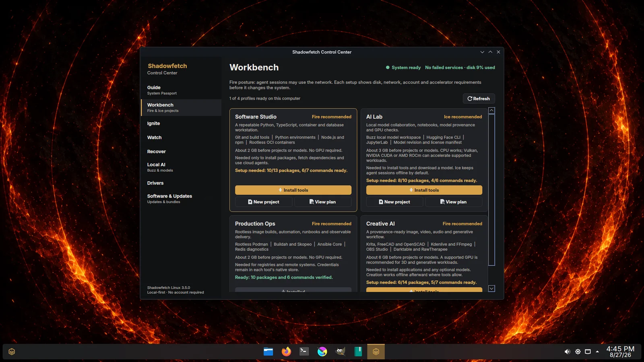This screenshot has width=644, height=362.
Task: Open the Drivers section
Action: click(x=181, y=183)
